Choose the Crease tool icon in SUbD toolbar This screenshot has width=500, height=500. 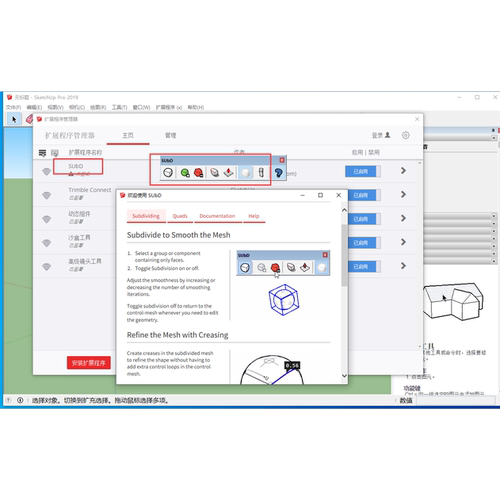(x=215, y=173)
